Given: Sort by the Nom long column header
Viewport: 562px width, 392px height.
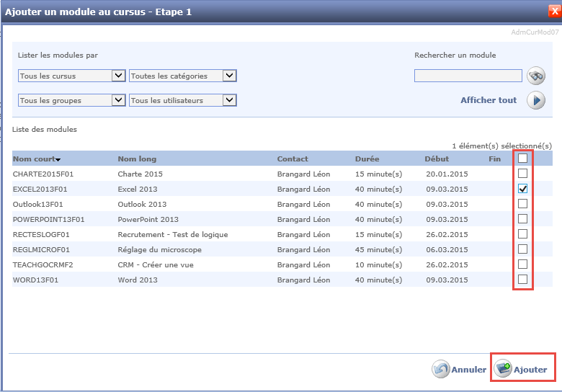Looking at the screenshot, I should tap(137, 159).
